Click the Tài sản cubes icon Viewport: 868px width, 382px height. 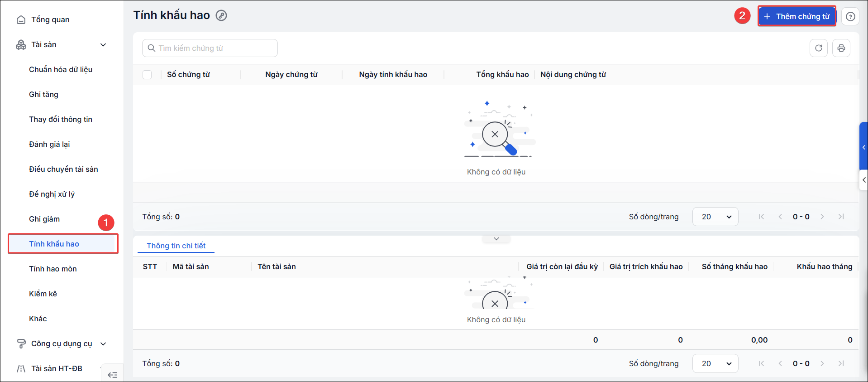click(x=21, y=44)
